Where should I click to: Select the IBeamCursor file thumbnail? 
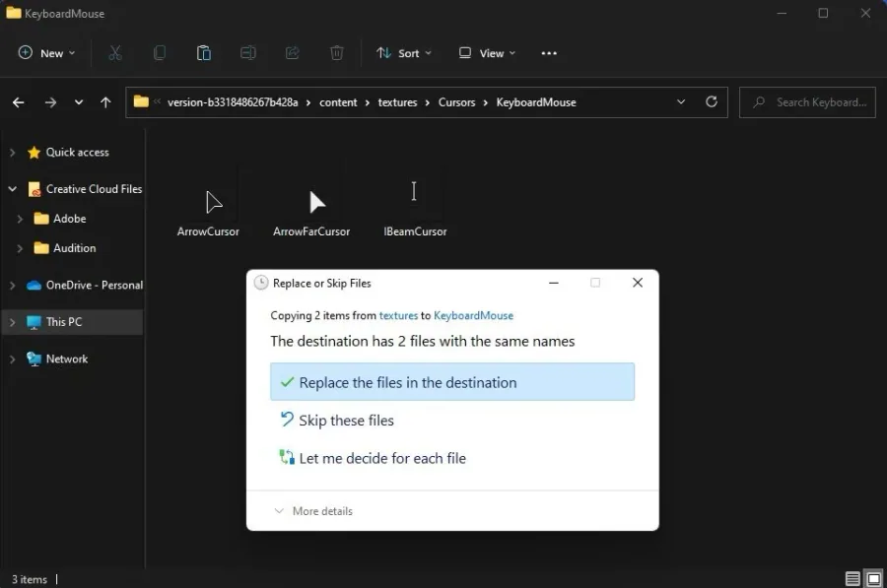415,207
